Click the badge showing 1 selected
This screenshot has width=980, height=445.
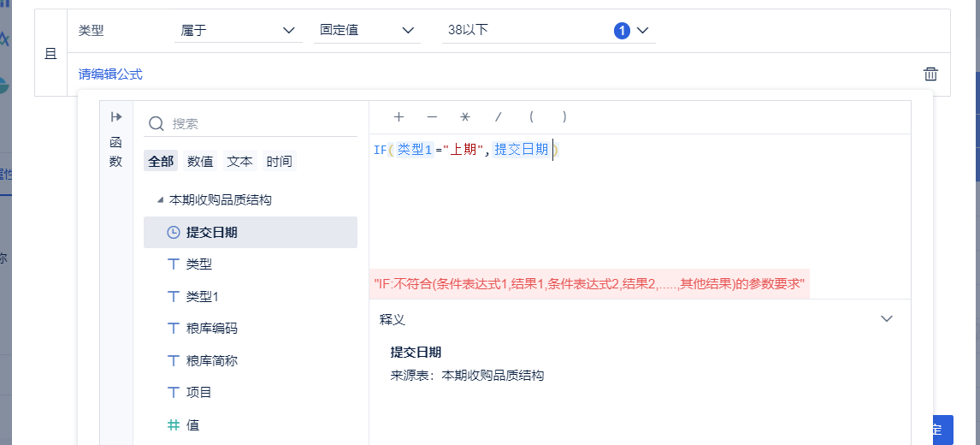[x=622, y=30]
